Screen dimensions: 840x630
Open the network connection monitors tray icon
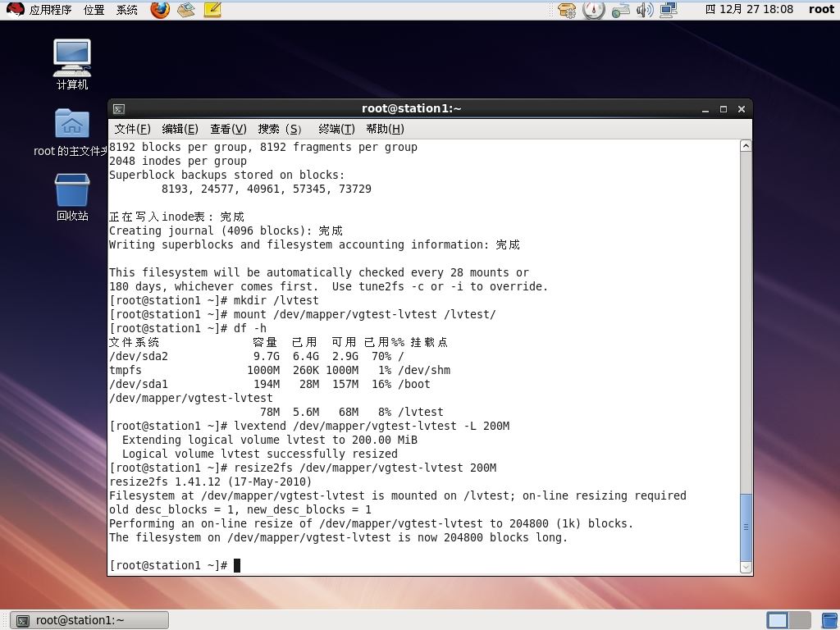tap(669, 10)
